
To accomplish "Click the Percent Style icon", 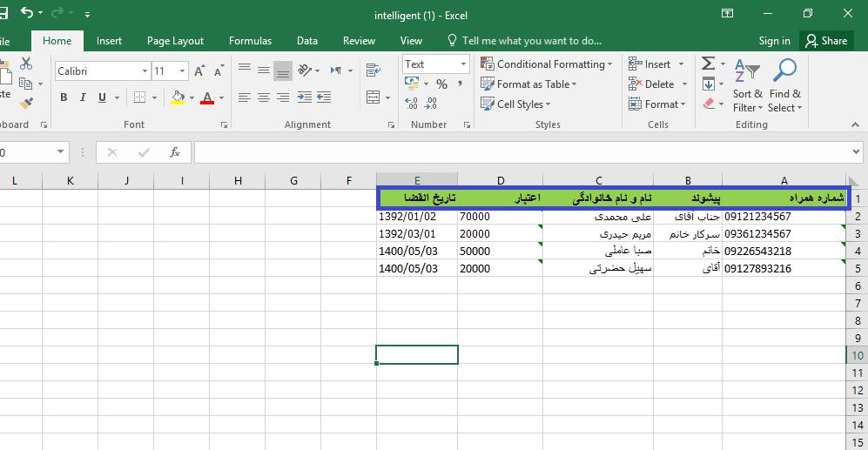I will (x=441, y=84).
